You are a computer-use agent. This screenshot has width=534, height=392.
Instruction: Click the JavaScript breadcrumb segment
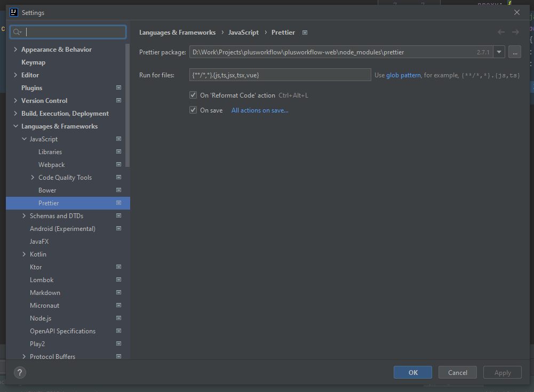243,33
